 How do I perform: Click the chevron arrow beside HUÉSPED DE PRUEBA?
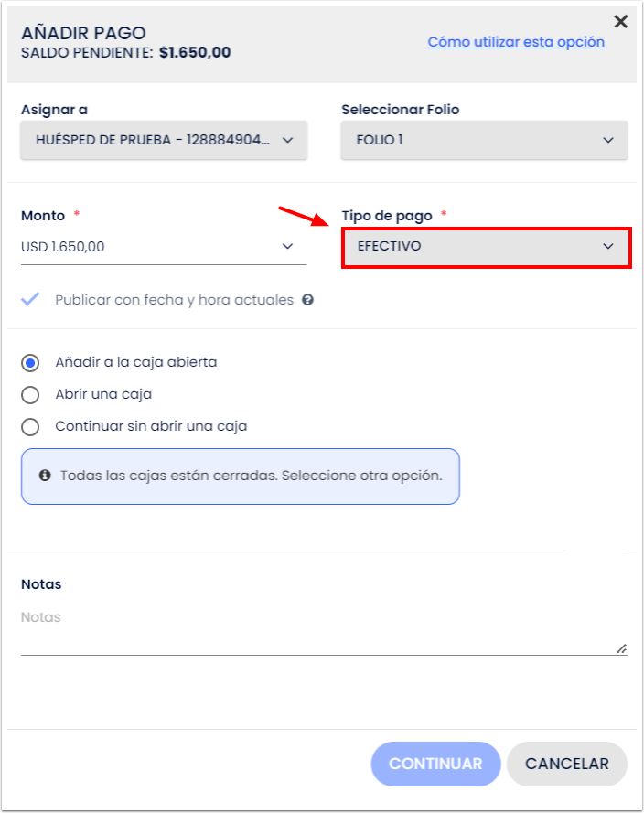[x=287, y=140]
